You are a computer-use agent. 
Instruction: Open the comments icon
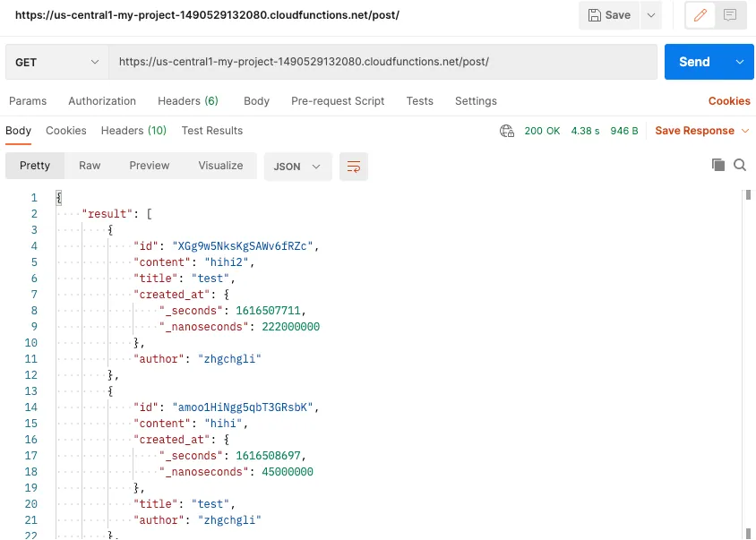[x=730, y=15]
